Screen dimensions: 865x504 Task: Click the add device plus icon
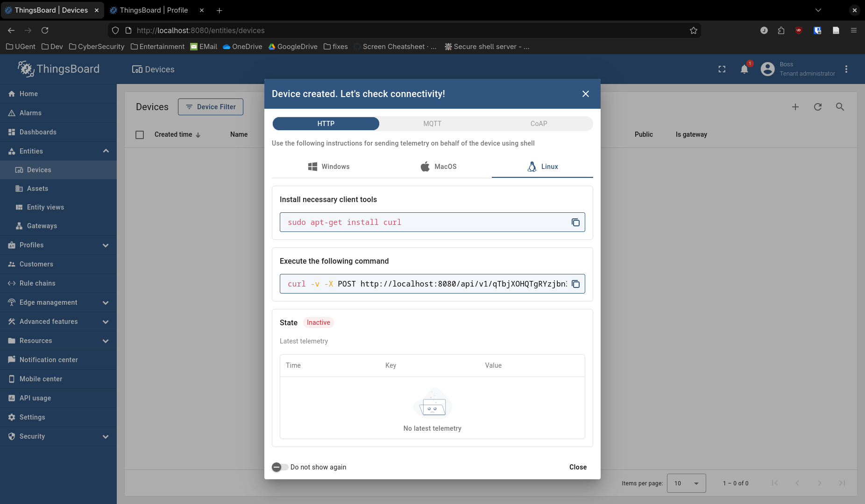(x=795, y=107)
